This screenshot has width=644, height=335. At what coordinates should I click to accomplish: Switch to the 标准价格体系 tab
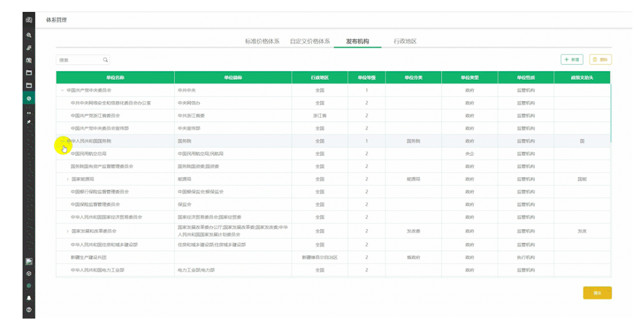click(262, 41)
